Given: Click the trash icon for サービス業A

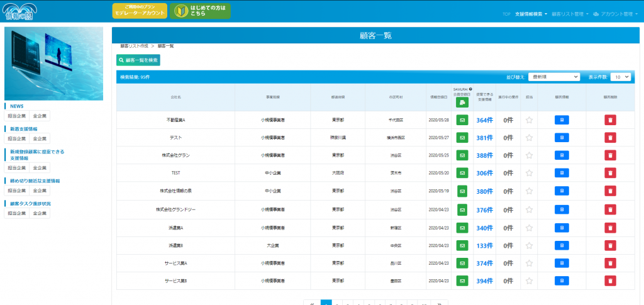Looking at the screenshot, I should coord(610,263).
